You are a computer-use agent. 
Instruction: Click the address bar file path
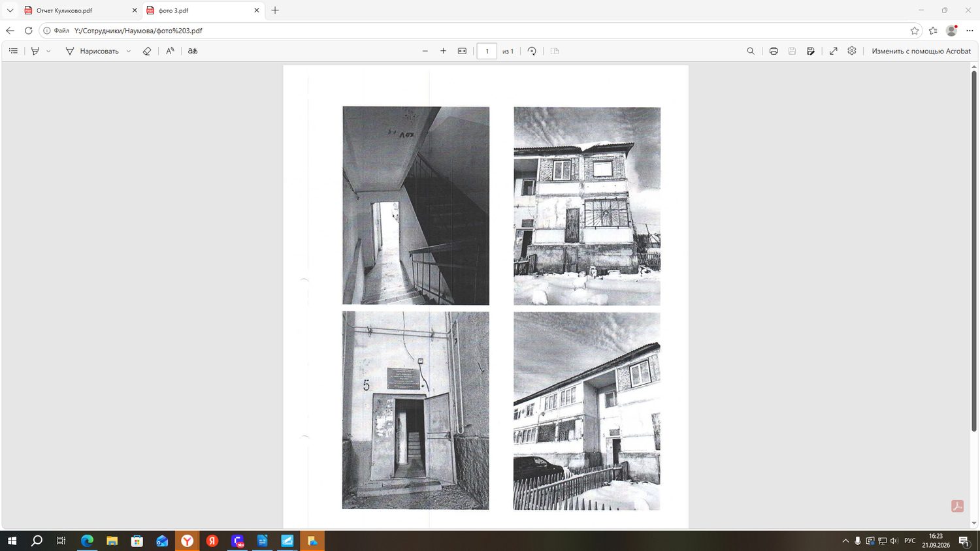139,31
